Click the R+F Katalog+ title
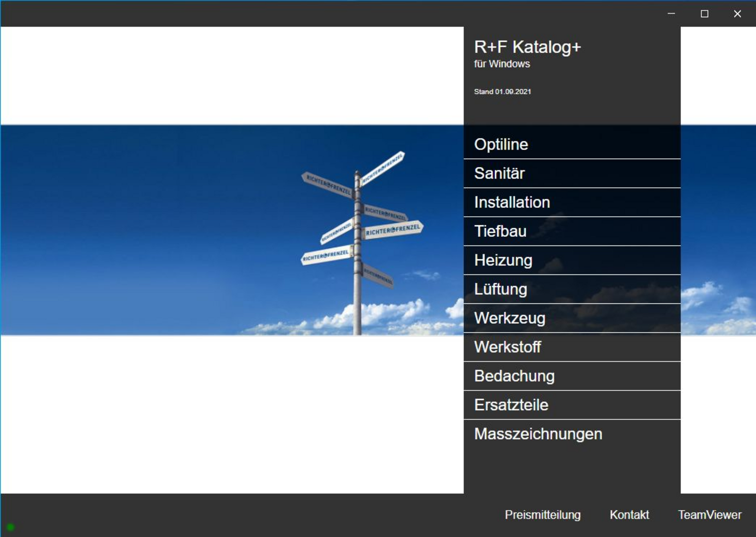This screenshot has width=756, height=537. click(527, 47)
